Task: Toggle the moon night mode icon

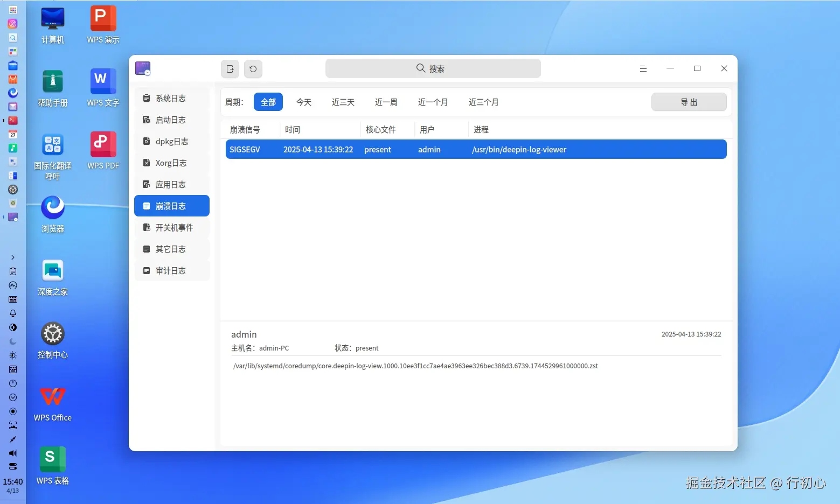Action: (x=13, y=341)
